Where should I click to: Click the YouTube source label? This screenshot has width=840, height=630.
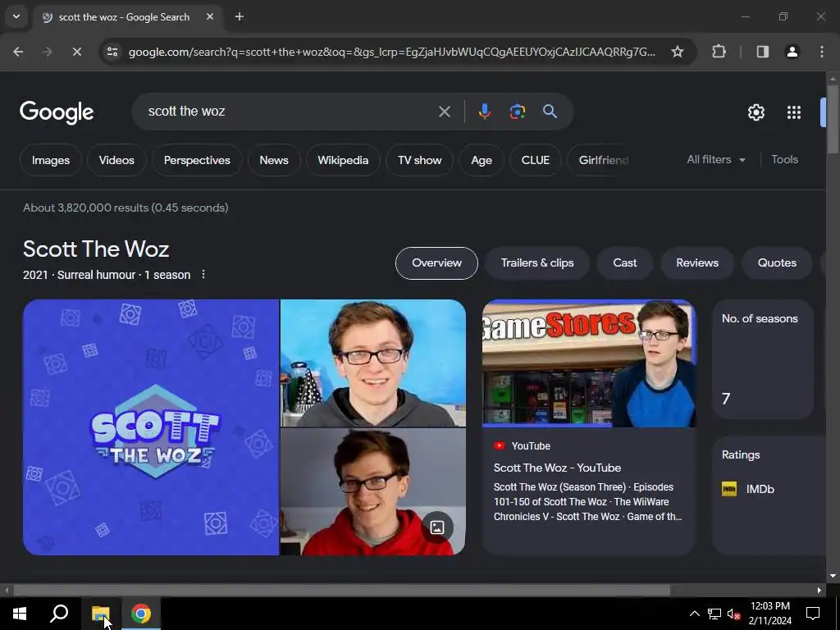pos(531,445)
